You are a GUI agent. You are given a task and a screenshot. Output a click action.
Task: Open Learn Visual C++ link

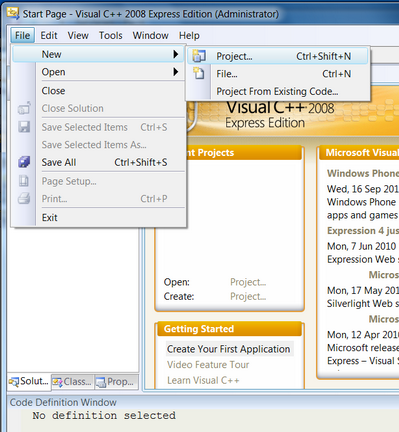pyautogui.click(x=203, y=380)
